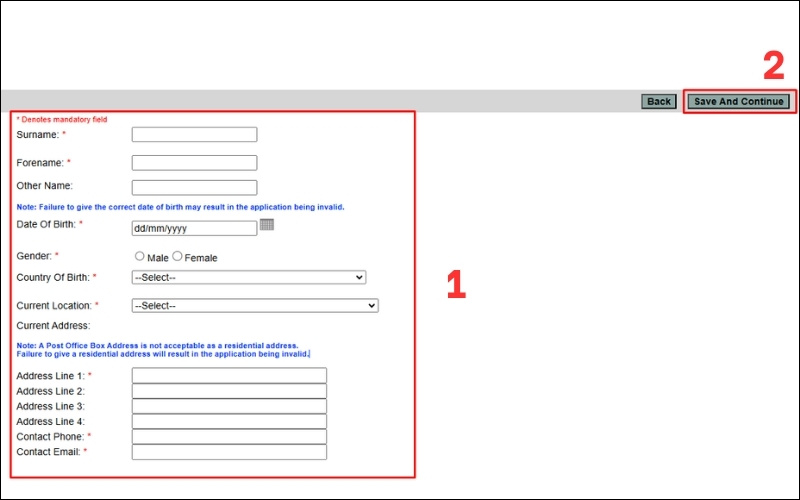Click the Current Address label
This screenshot has width=800, height=500.
53,325
